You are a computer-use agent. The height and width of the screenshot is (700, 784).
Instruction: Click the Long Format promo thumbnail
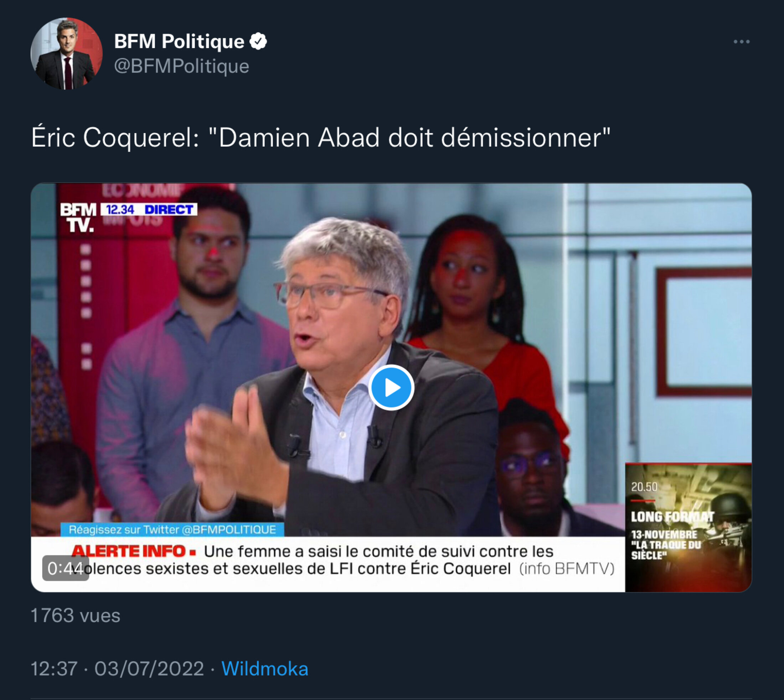688,527
